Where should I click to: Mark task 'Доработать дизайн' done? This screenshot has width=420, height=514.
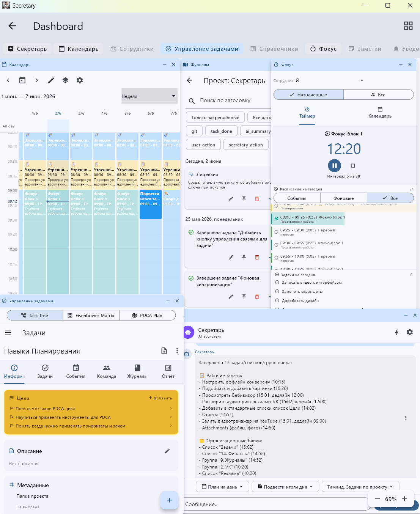277,301
